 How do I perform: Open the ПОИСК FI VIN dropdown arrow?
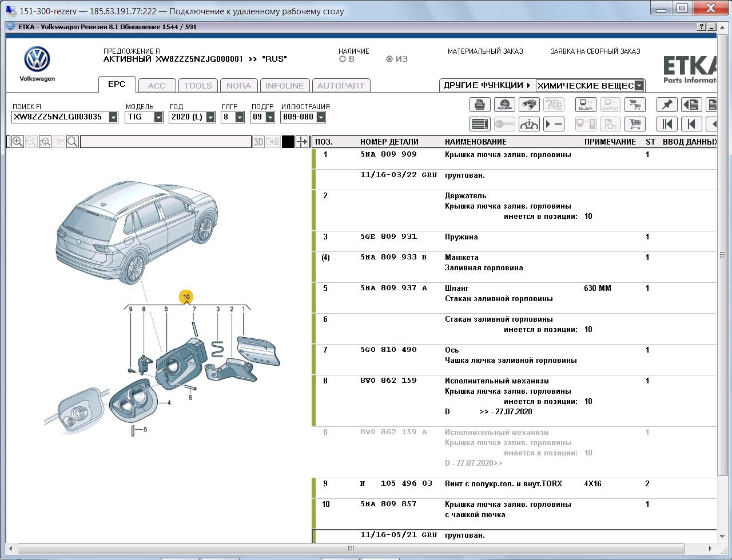[x=113, y=117]
